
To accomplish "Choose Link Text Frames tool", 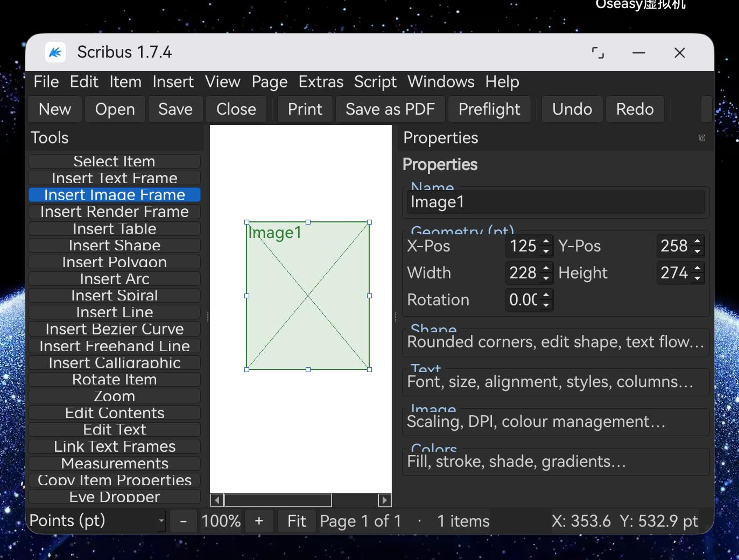I will pyautogui.click(x=115, y=447).
